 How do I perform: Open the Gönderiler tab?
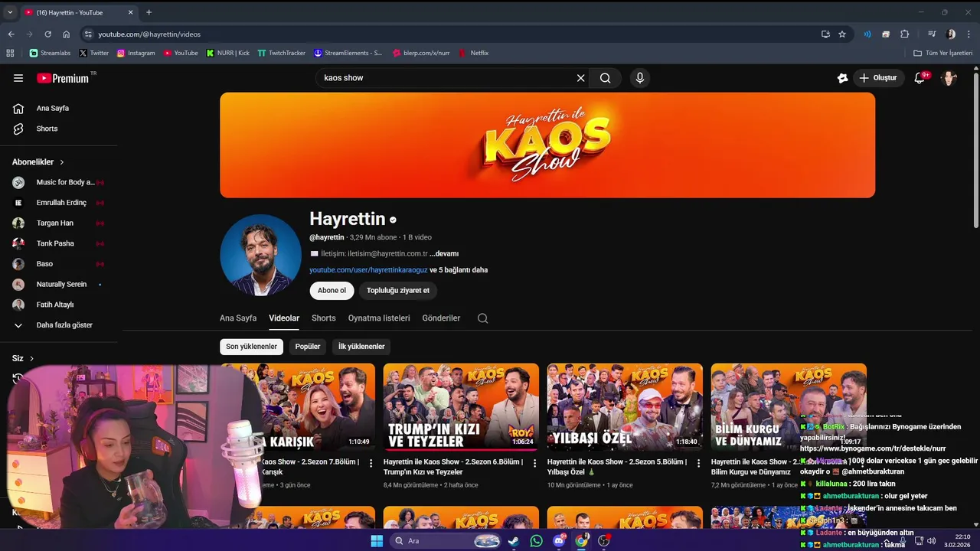click(x=441, y=318)
